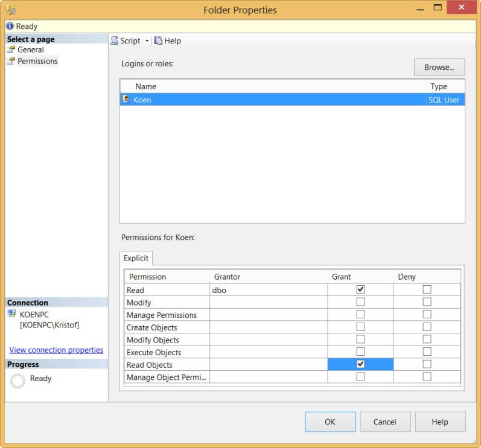The width and height of the screenshot is (481, 448).
Task: Click the Help icon in the toolbar
Action: tap(158, 40)
